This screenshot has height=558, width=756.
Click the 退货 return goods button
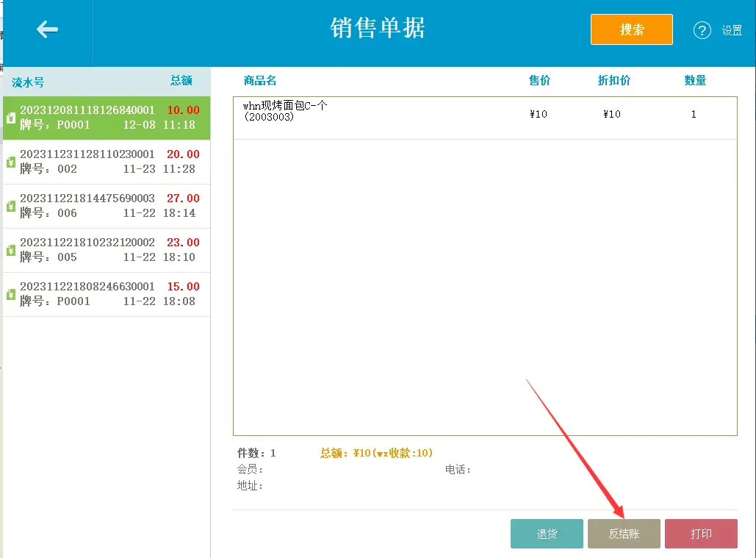tap(547, 534)
